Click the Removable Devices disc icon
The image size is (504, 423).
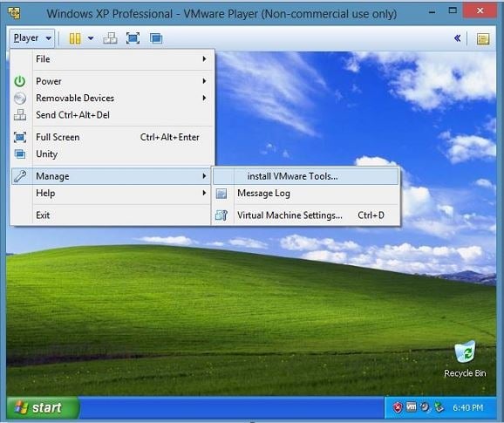[x=20, y=98]
